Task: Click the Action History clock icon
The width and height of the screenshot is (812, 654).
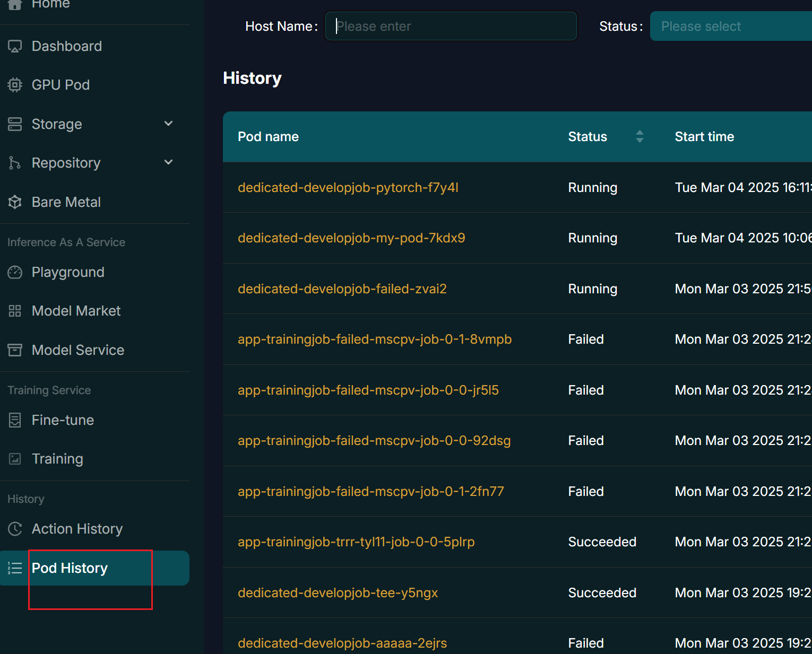Action: [15, 529]
